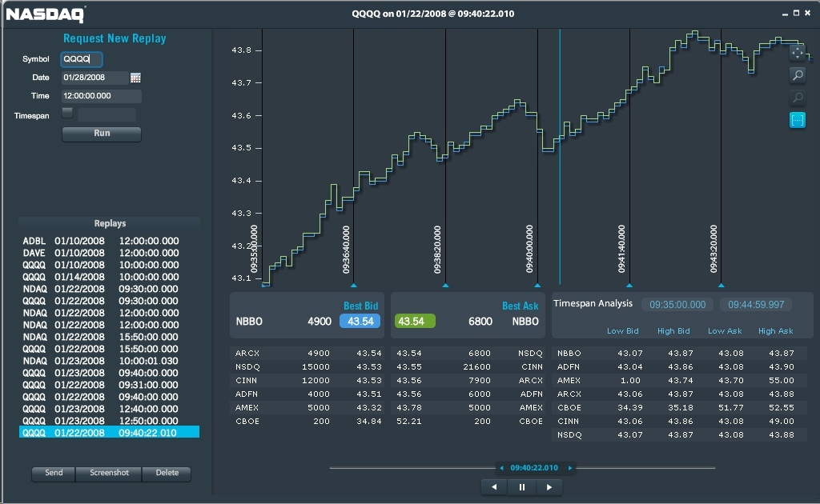The width and height of the screenshot is (820, 504).
Task: Select QQQQ 01/14/2008 10:00:00.000 replay
Action: (109, 277)
